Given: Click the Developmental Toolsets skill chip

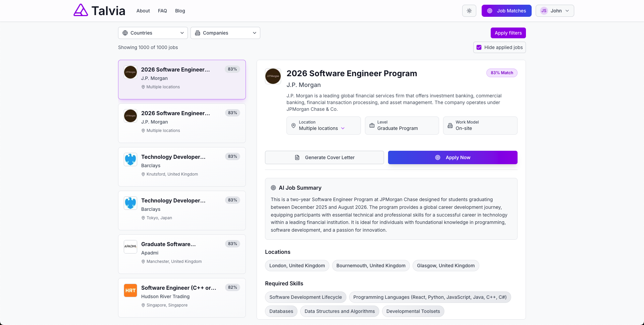Looking at the screenshot, I should (413, 311).
